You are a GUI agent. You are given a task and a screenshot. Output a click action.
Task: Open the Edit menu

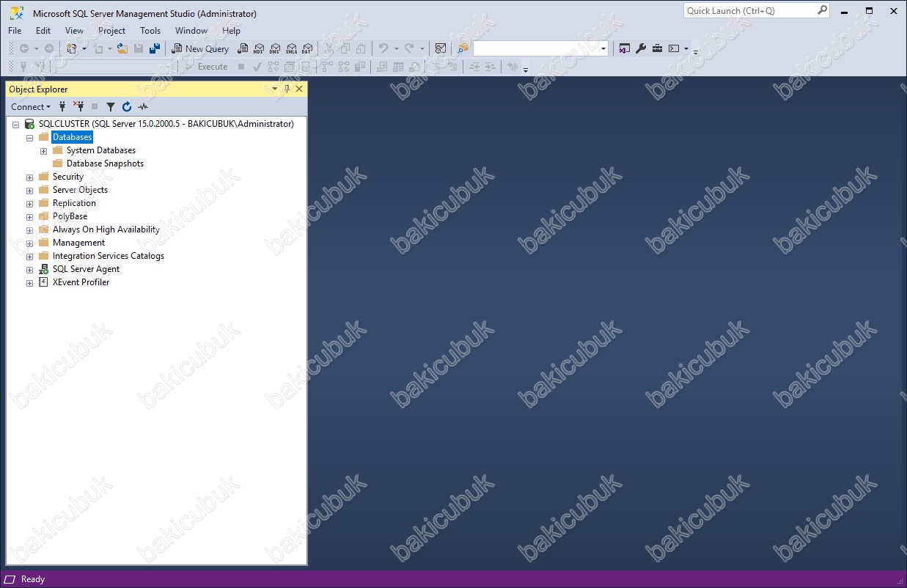pyautogui.click(x=43, y=30)
